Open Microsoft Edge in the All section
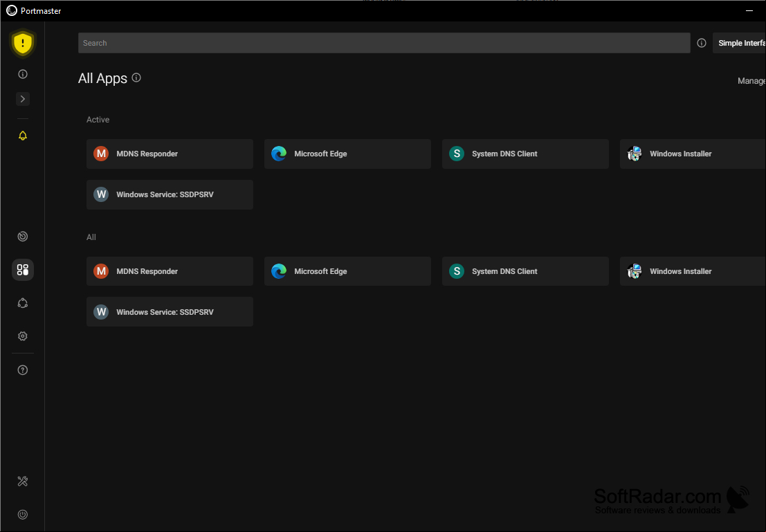 coord(348,271)
